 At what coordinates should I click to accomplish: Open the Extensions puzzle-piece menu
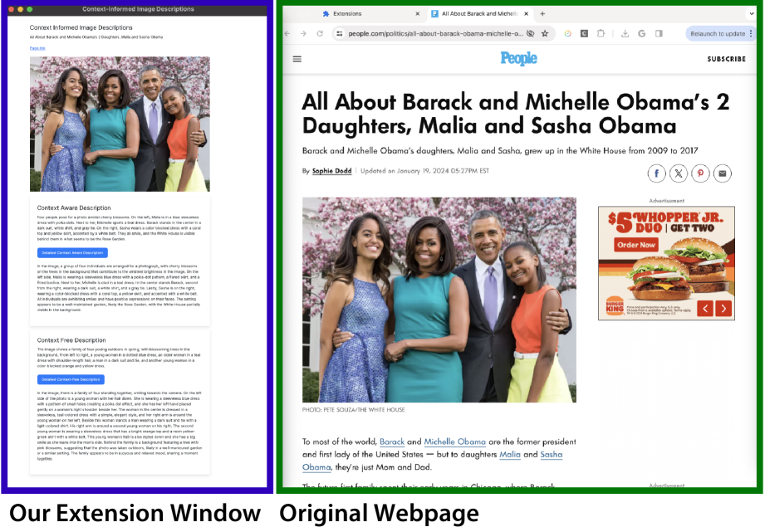pos(601,34)
